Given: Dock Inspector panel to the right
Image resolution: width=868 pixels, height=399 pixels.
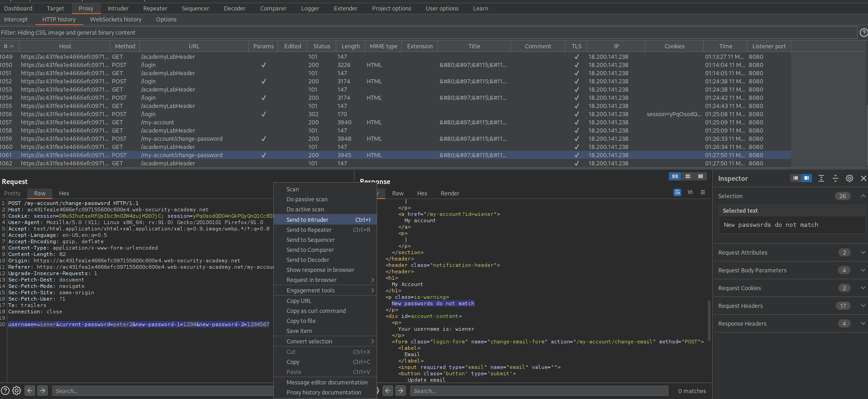Looking at the screenshot, I should coord(807,178).
